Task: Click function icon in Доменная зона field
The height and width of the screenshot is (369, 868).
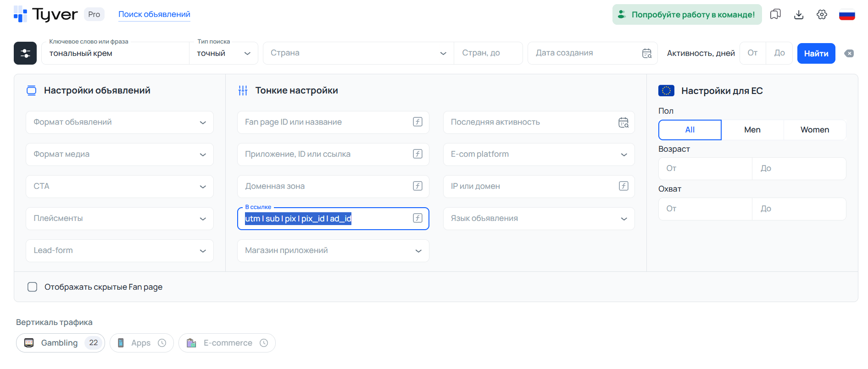Action: tap(417, 186)
